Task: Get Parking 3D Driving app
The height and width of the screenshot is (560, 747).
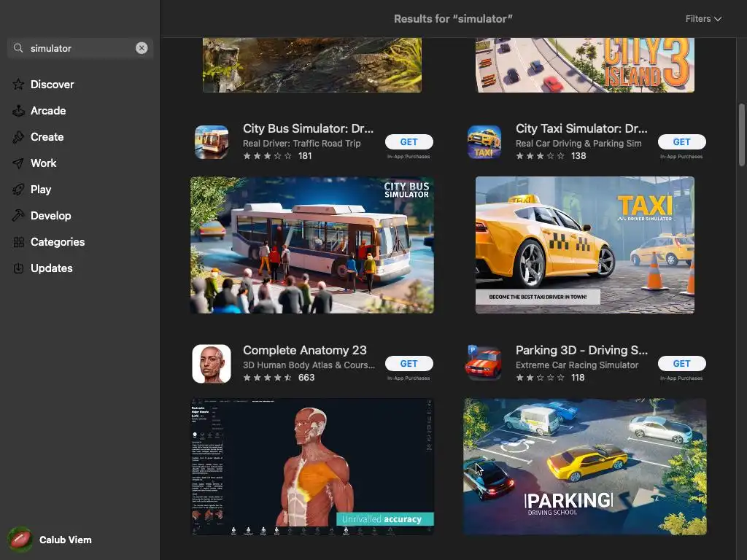Action: pos(682,364)
